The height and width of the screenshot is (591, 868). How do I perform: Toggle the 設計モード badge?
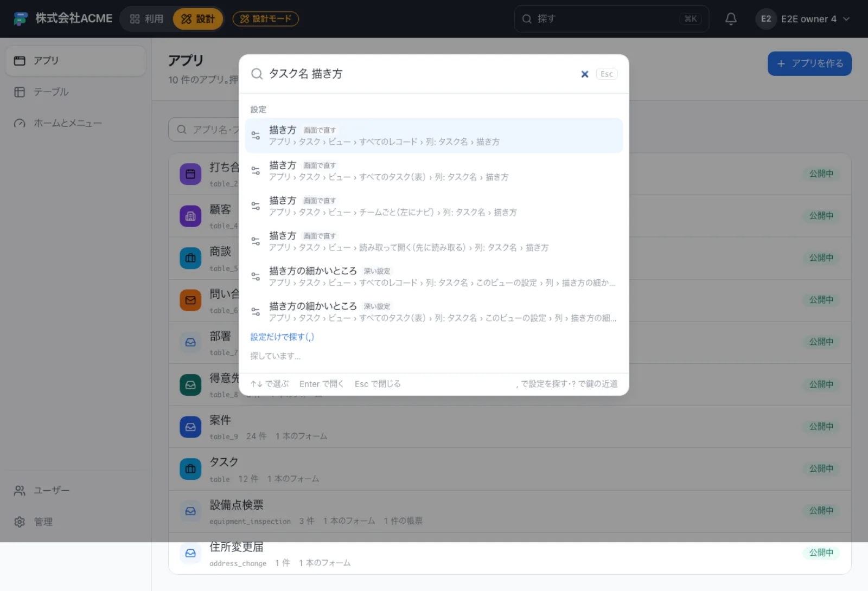point(266,19)
